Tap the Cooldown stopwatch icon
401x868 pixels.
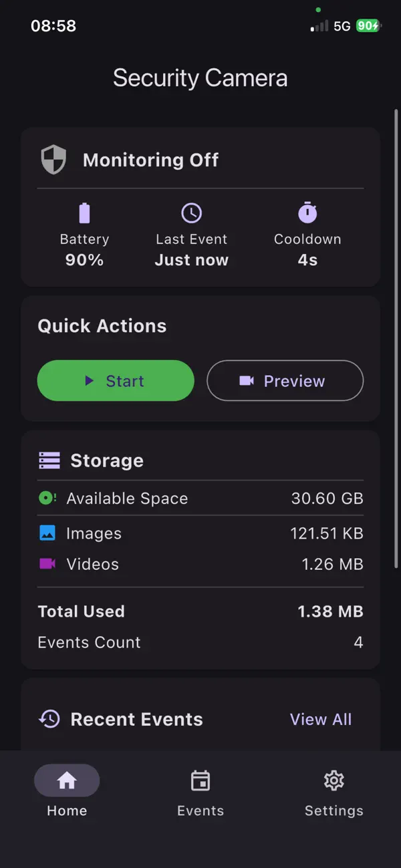(x=307, y=212)
